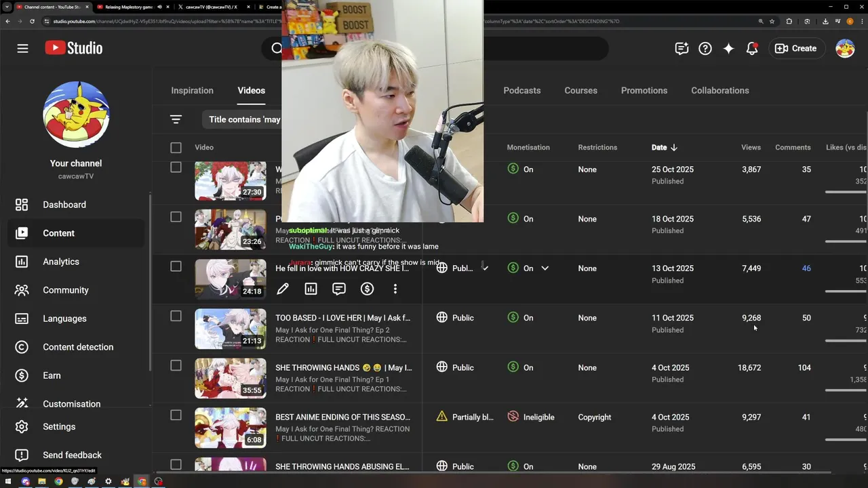Switch to the Collaborations tab
The image size is (868, 488).
click(x=720, y=90)
